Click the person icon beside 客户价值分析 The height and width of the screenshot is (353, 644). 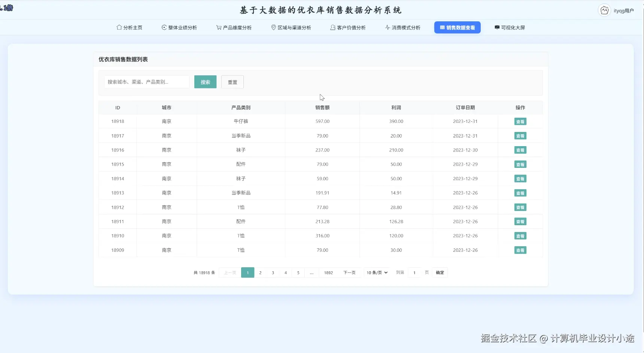pos(332,27)
